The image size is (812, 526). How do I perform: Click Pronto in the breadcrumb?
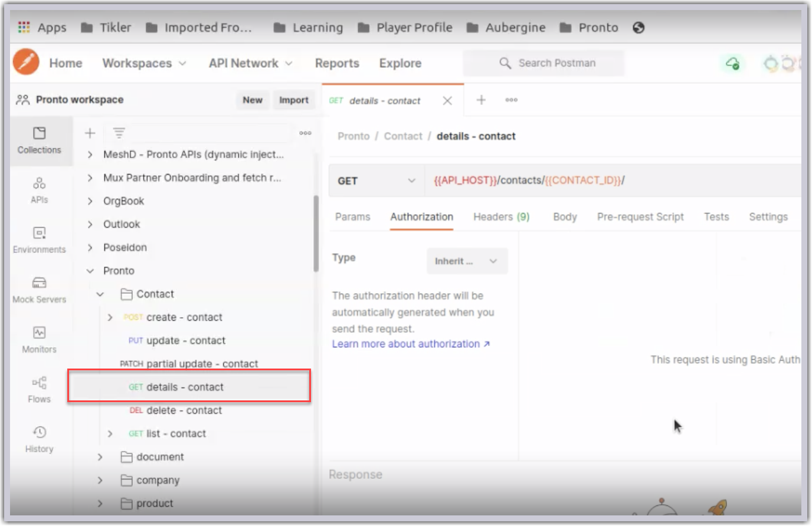[x=353, y=136]
